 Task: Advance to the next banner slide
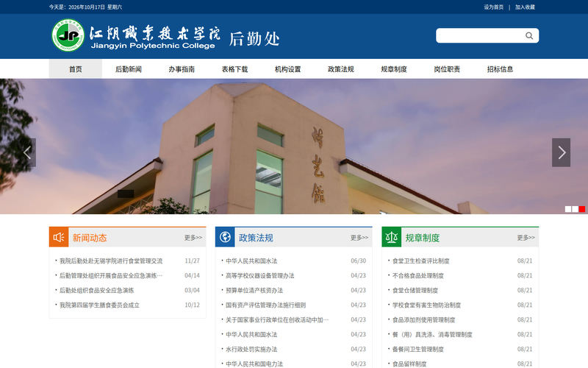[x=561, y=152]
